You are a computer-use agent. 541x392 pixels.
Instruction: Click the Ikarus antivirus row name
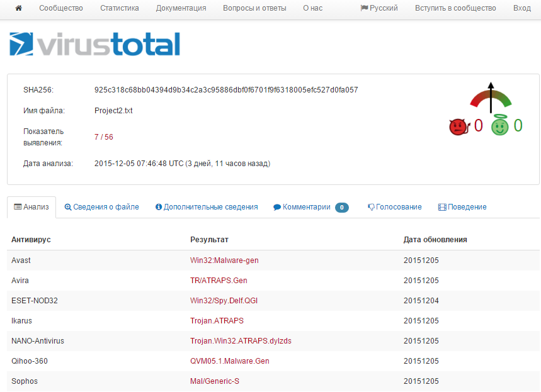(21, 321)
